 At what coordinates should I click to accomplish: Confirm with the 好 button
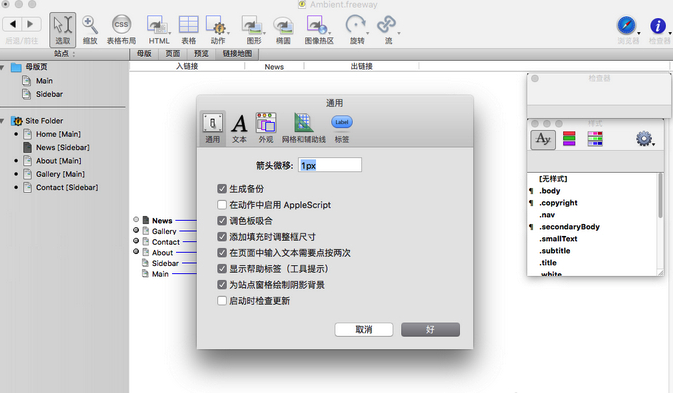pos(430,330)
